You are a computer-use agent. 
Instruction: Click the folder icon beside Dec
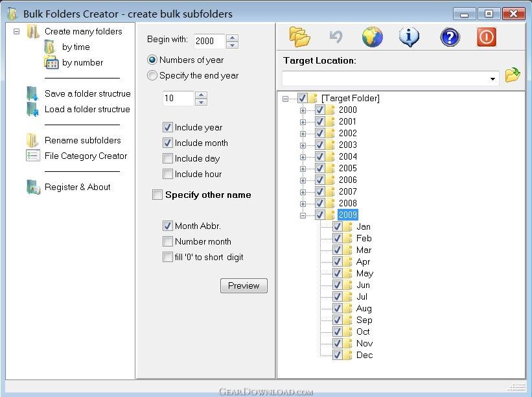coord(348,355)
